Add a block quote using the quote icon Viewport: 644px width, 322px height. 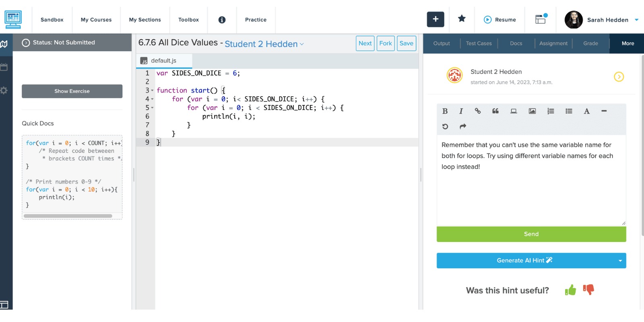(495, 111)
